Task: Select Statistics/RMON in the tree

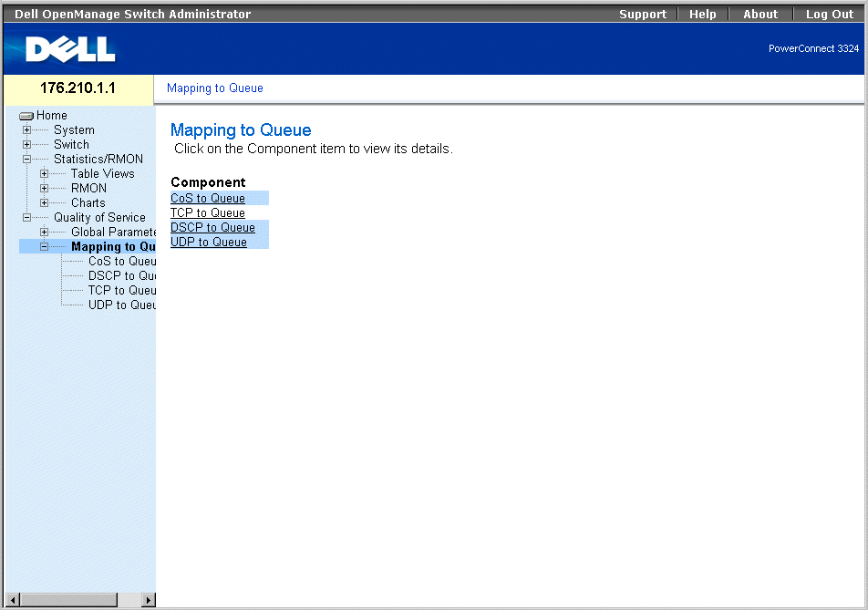Action: [x=98, y=159]
